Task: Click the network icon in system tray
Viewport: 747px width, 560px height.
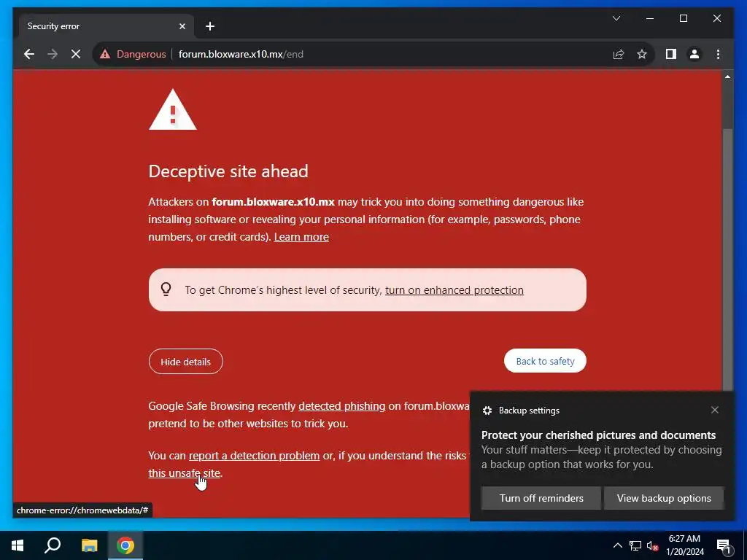Action: (635, 545)
